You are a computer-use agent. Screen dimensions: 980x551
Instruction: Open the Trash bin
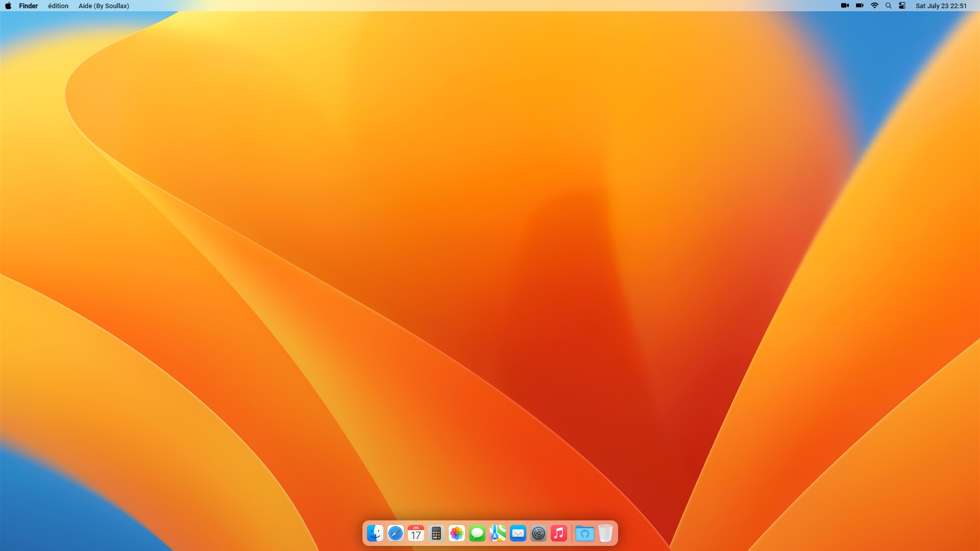click(605, 533)
